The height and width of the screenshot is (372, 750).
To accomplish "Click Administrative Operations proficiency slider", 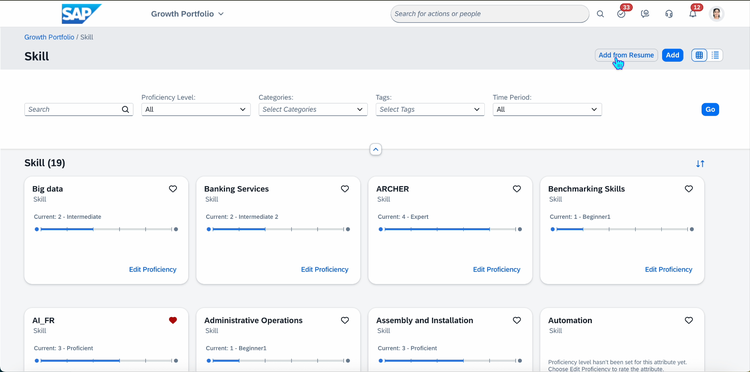I will pos(278,361).
